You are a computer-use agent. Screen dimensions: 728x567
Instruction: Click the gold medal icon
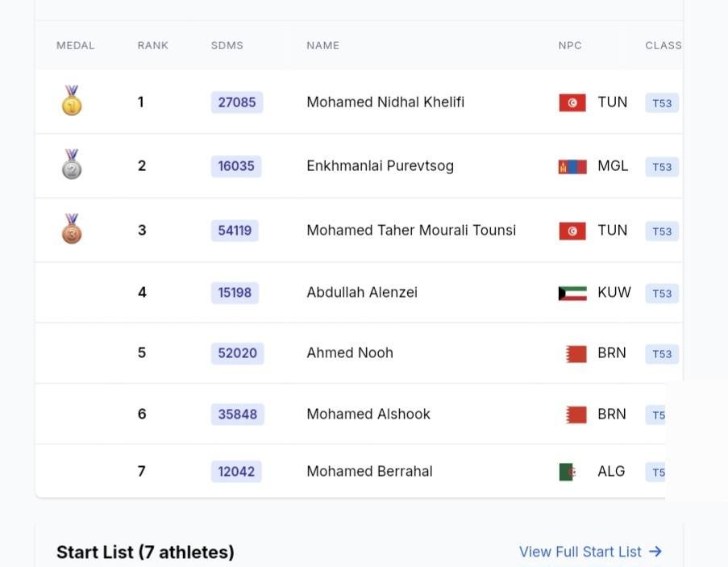point(72,102)
